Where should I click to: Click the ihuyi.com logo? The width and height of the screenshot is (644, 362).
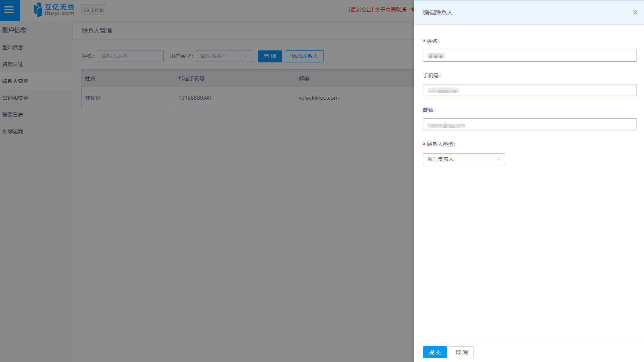[x=54, y=10]
